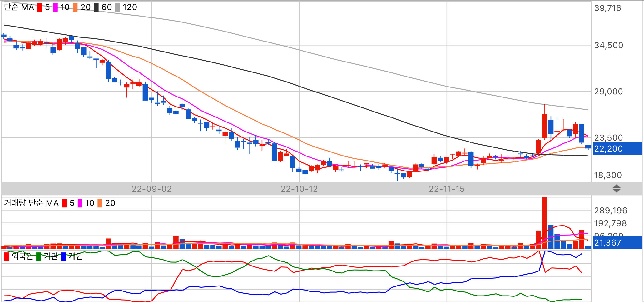Click the orange 20-day price MA swatch
Viewport: 644px width, 308px height.
tap(75, 7)
